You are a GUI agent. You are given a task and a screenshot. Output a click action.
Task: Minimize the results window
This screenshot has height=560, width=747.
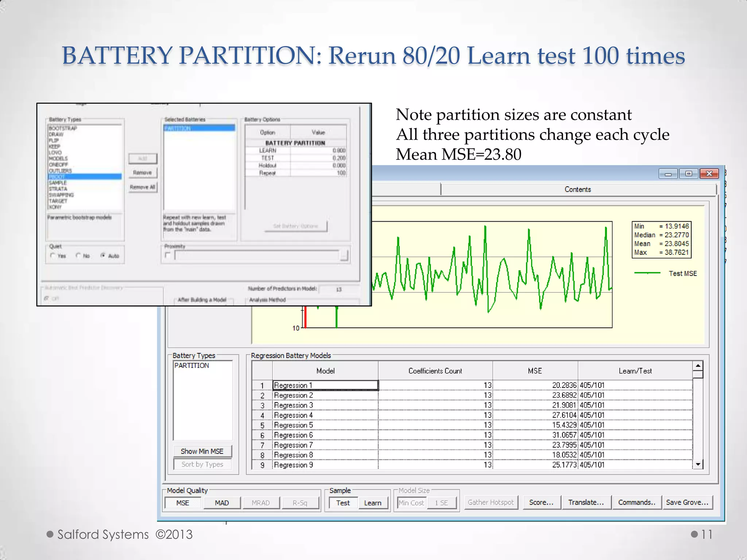tap(668, 174)
